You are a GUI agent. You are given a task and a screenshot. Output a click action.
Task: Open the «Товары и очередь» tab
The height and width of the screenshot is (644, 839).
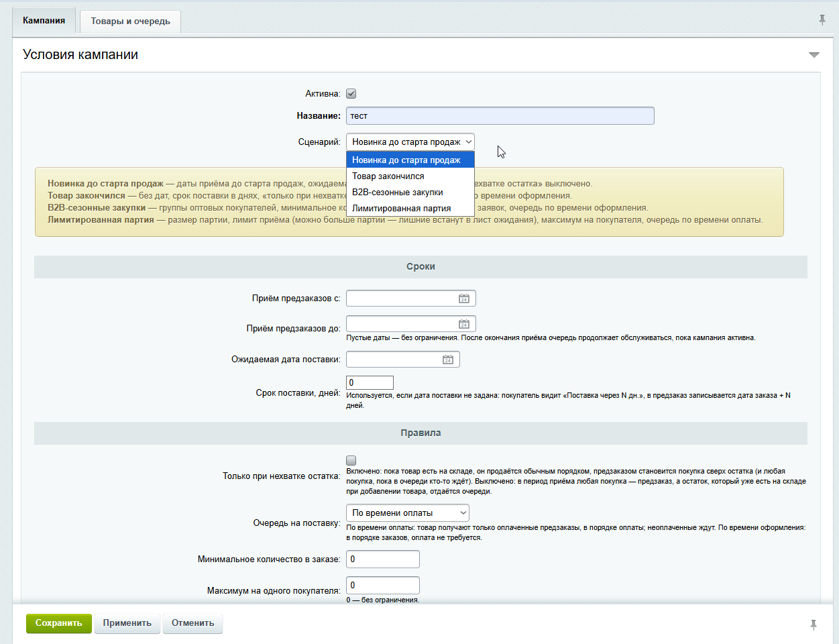131,21
